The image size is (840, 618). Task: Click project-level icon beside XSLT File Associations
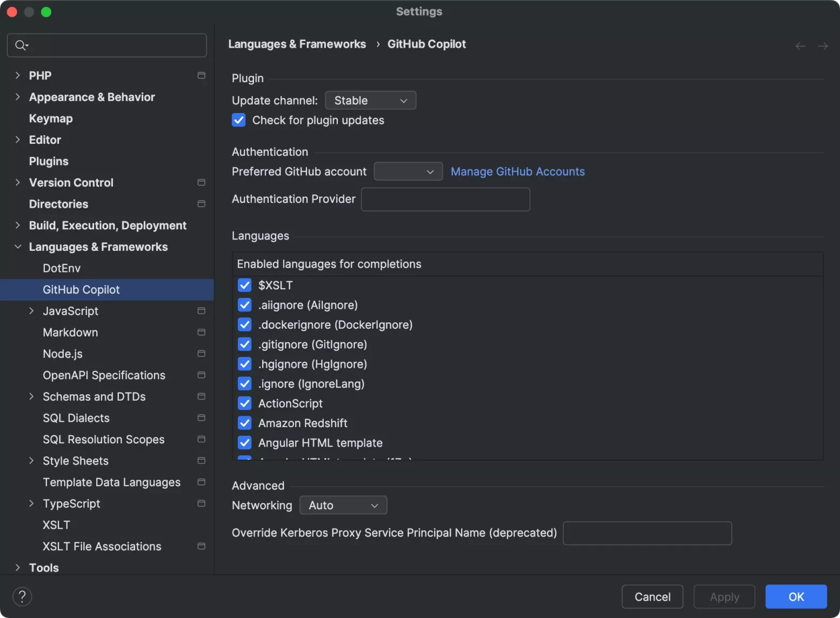point(202,547)
